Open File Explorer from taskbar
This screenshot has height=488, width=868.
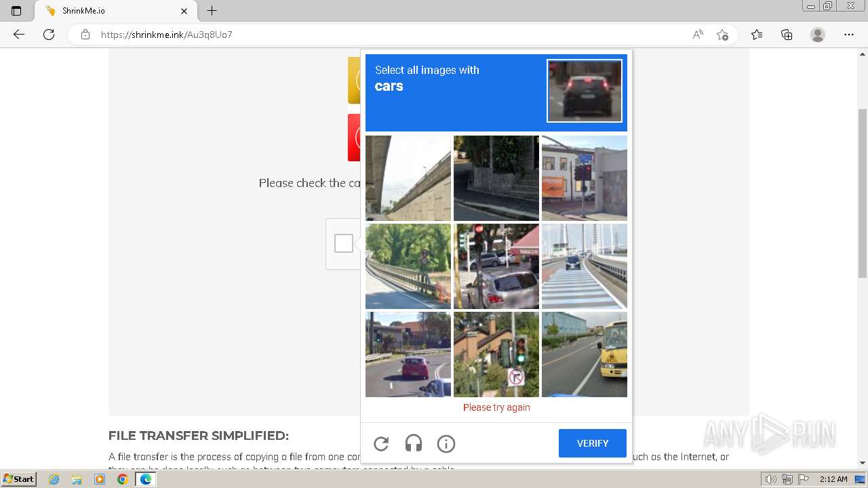coord(77,479)
